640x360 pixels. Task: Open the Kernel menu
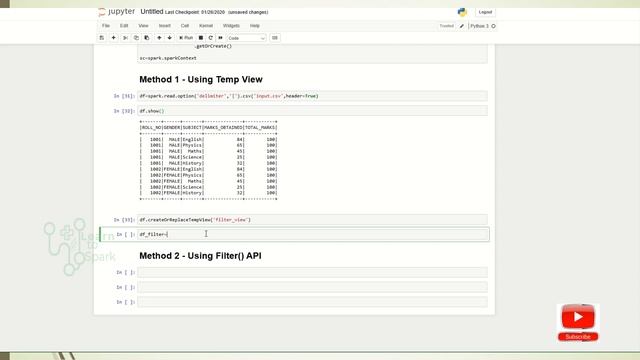click(x=206, y=26)
